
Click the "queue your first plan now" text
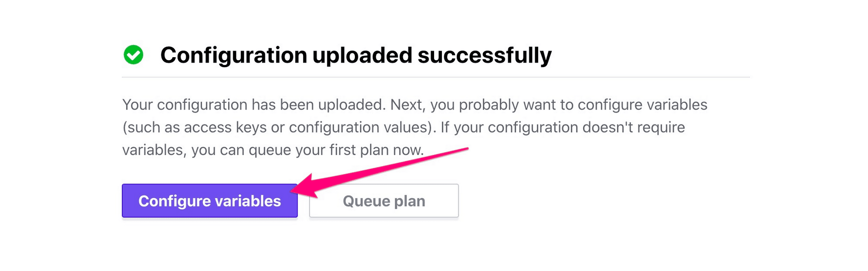(x=336, y=150)
